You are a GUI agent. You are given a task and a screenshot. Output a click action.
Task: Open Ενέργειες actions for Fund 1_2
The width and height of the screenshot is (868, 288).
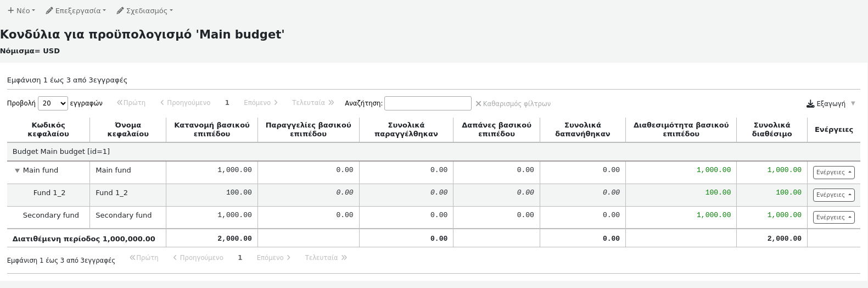833,195
